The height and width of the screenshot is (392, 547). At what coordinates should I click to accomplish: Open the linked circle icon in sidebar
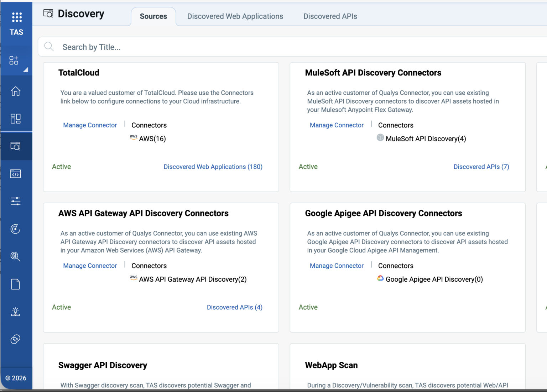click(x=16, y=339)
